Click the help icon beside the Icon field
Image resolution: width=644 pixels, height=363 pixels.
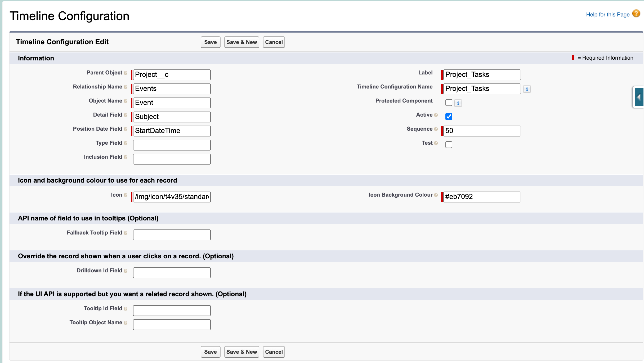click(x=126, y=195)
